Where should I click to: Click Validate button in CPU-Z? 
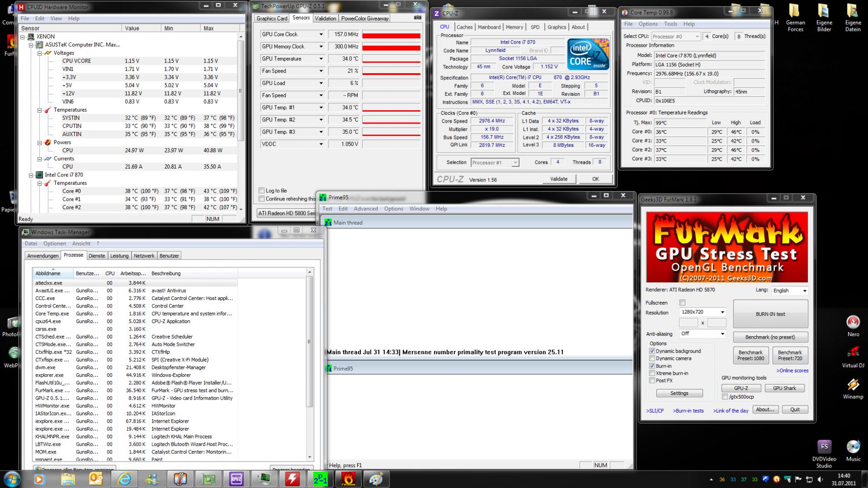click(x=559, y=179)
